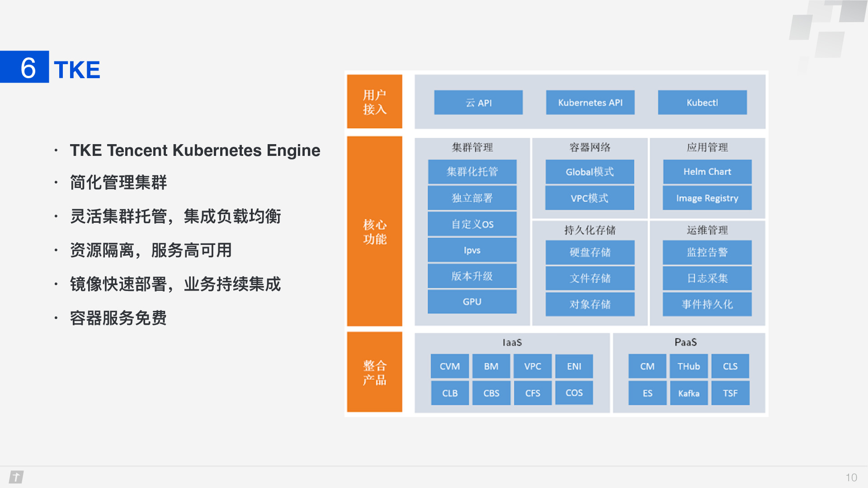
Task: Click the slide title 'TKE'
Action: [77, 70]
